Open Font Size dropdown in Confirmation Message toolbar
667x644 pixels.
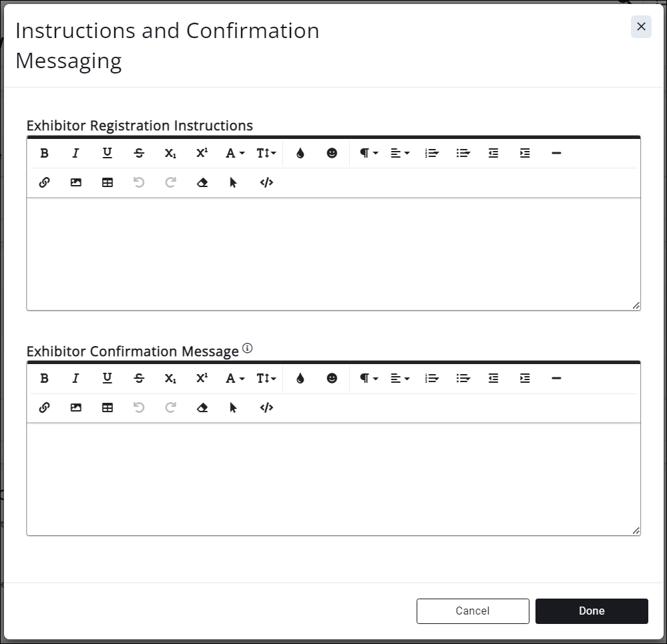266,378
